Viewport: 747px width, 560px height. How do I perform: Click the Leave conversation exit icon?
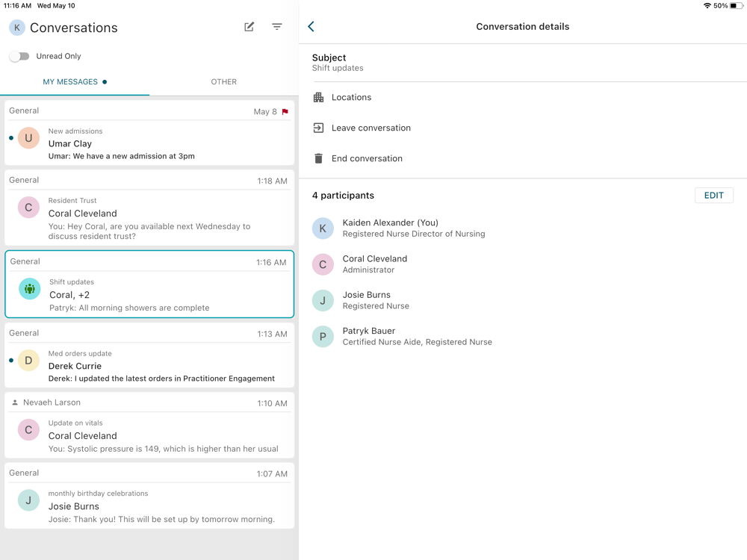318,128
